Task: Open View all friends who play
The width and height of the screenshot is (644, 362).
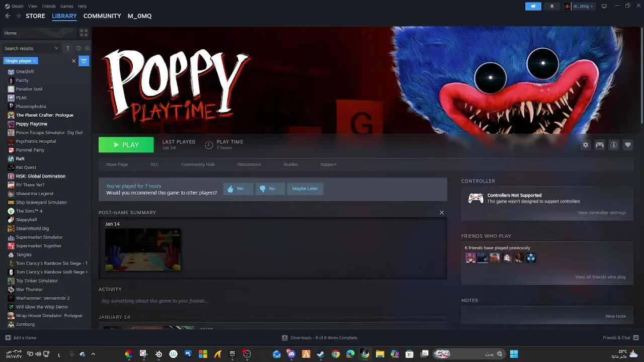Action: 600,277
